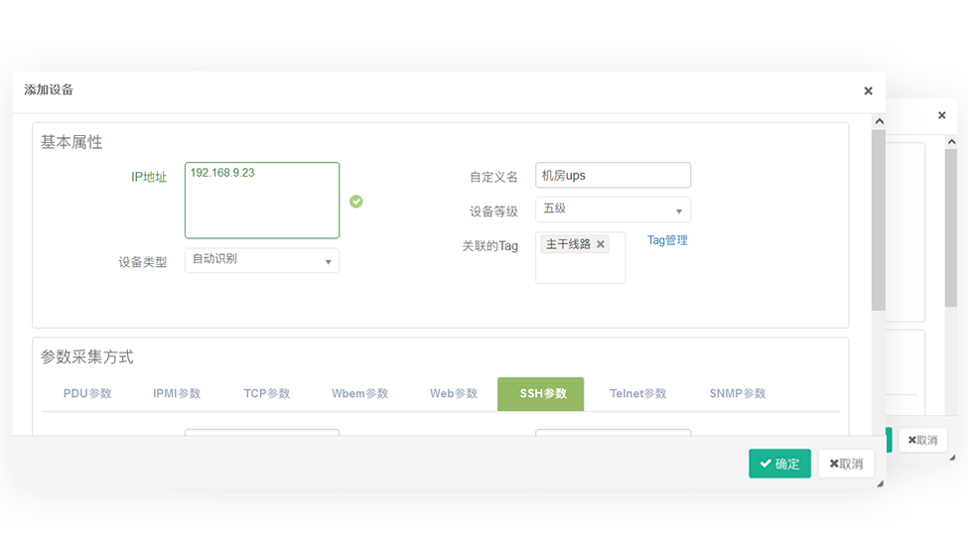Open the 设备等级 dropdown

pyautogui.click(x=613, y=210)
